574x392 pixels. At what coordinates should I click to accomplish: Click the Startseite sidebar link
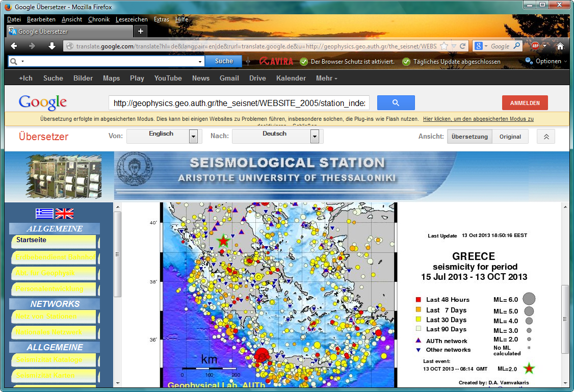point(31,240)
